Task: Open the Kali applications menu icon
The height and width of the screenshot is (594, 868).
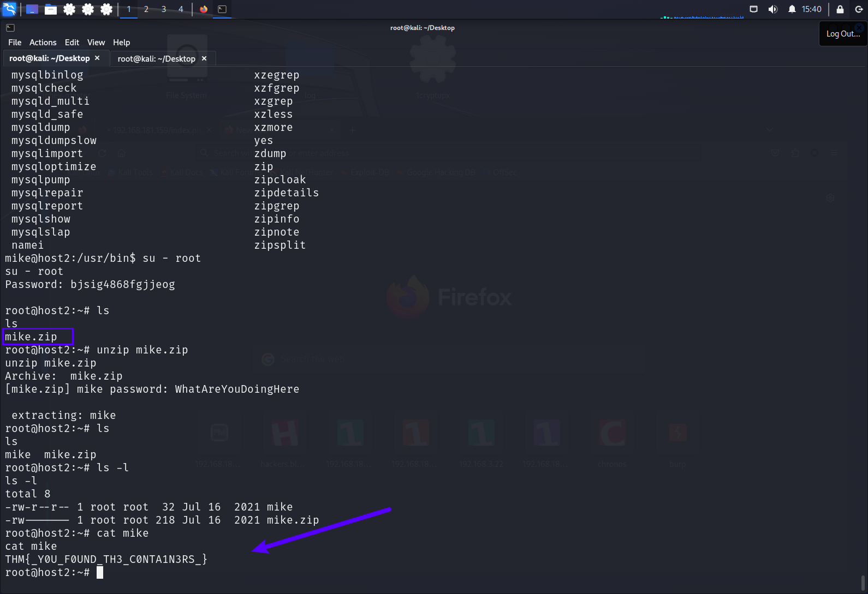Action: point(10,9)
